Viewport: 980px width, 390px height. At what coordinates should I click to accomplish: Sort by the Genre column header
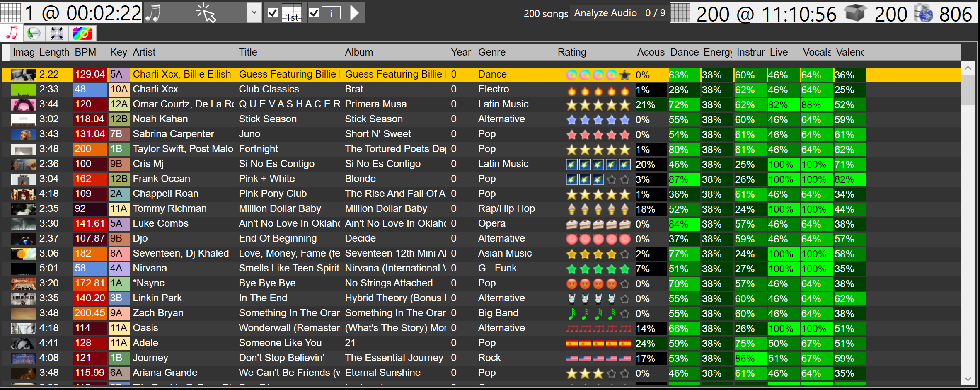click(x=492, y=52)
